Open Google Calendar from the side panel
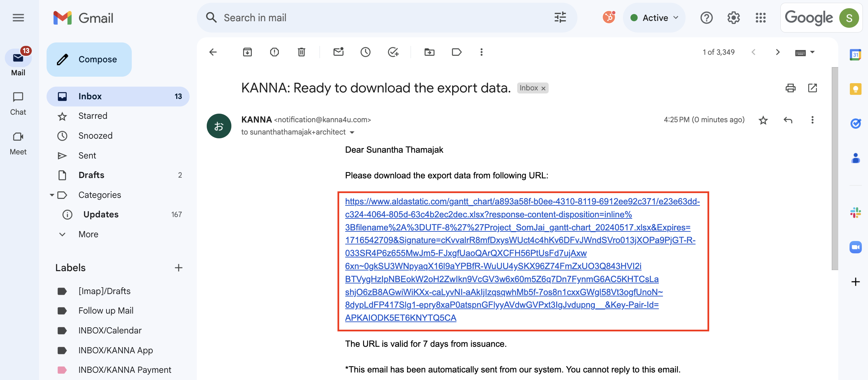Viewport: 868px width, 380px height. (855, 55)
